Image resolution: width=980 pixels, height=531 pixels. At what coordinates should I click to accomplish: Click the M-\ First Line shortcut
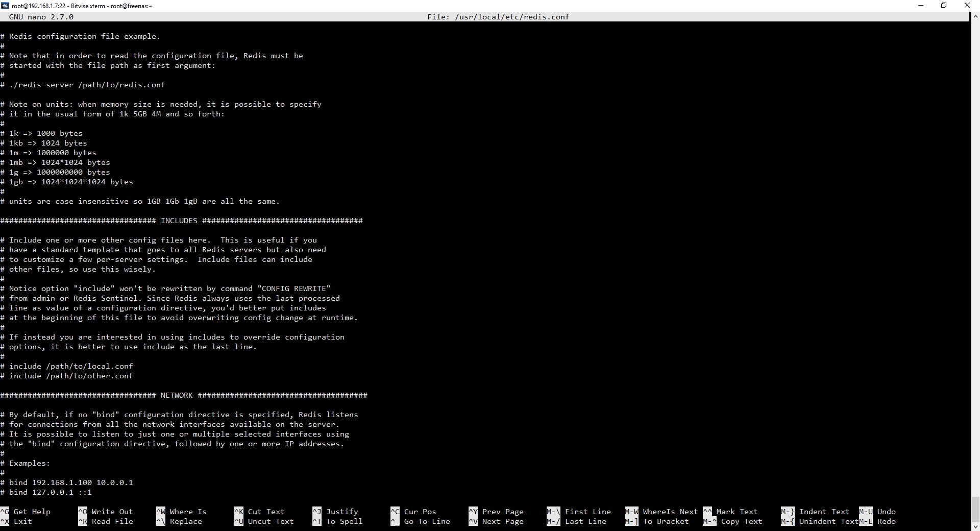pos(579,512)
